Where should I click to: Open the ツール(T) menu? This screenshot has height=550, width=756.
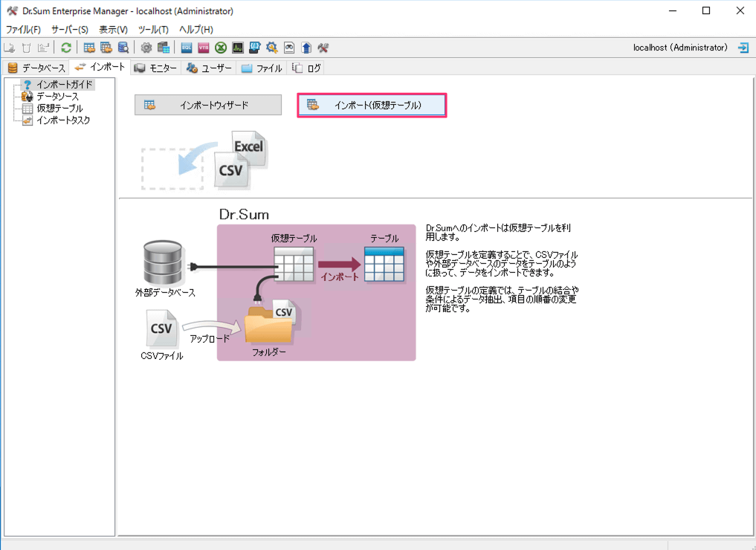[x=153, y=30]
